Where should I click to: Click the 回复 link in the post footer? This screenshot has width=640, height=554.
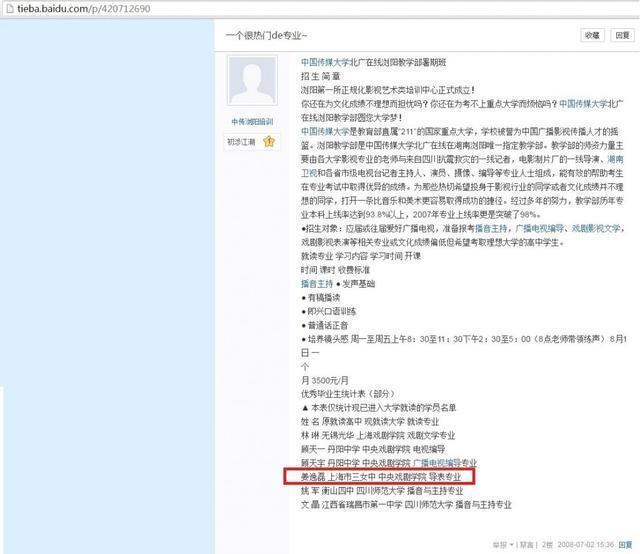625,545
